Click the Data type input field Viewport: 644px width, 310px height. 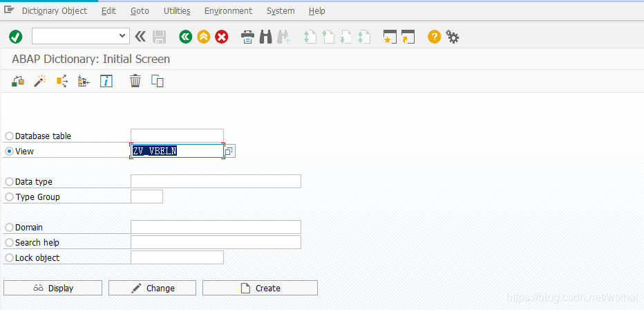pyautogui.click(x=216, y=181)
